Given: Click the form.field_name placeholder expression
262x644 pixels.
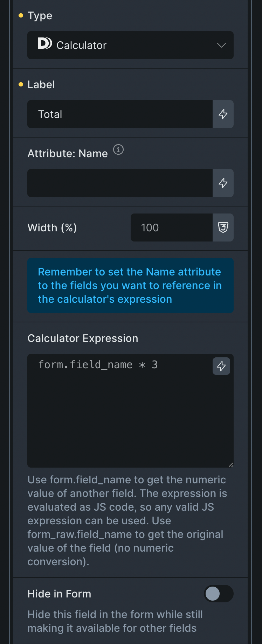Looking at the screenshot, I should pyautogui.click(x=98, y=364).
